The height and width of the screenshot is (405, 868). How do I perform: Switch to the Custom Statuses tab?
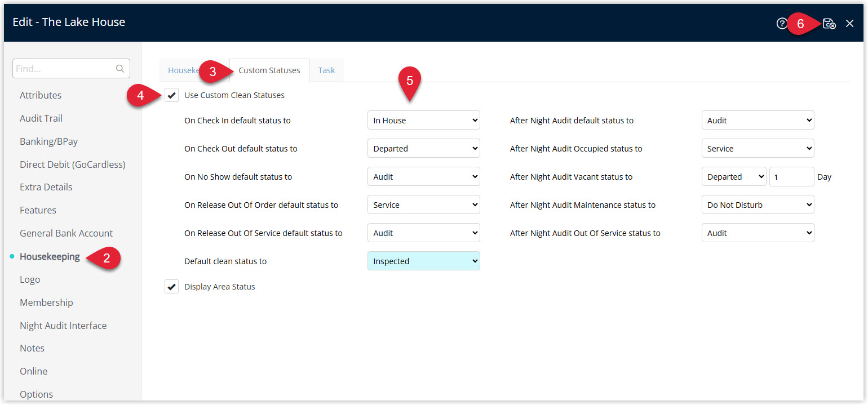(269, 70)
